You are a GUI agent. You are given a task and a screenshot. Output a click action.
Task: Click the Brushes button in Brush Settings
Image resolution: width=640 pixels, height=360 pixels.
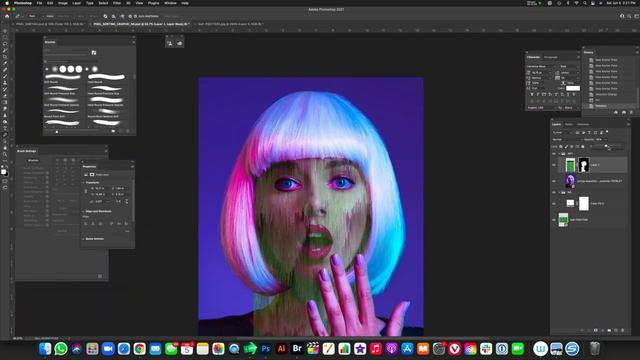tap(33, 160)
